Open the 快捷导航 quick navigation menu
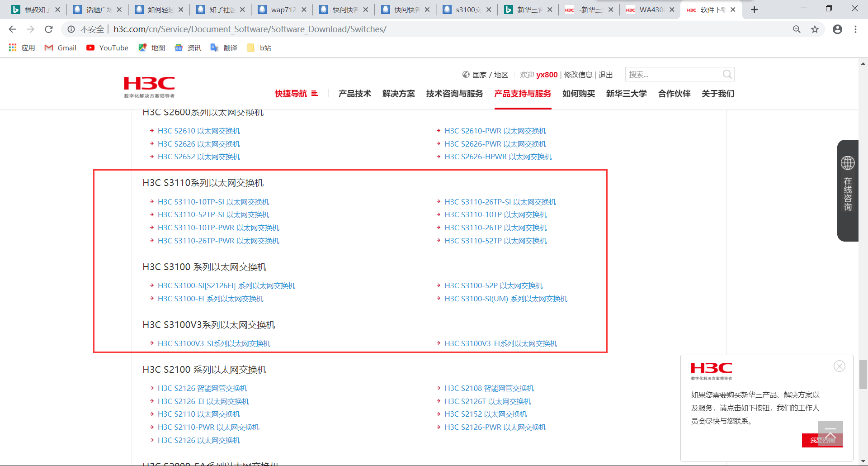Screen dimensions: 868x466 (x=296, y=94)
